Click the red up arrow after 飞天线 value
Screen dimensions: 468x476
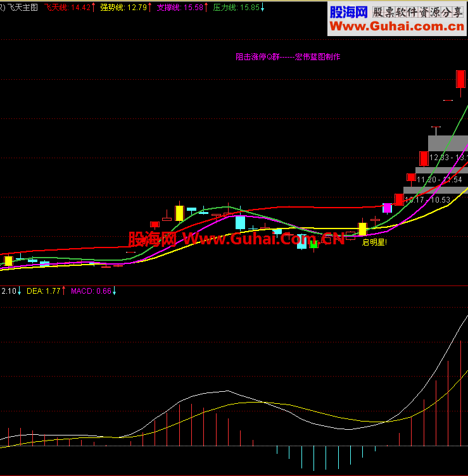(93, 8)
